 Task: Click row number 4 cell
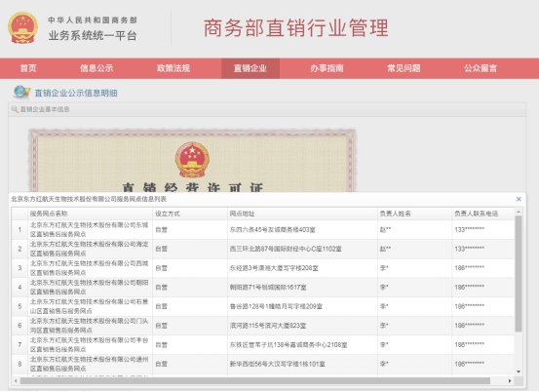[x=19, y=287]
